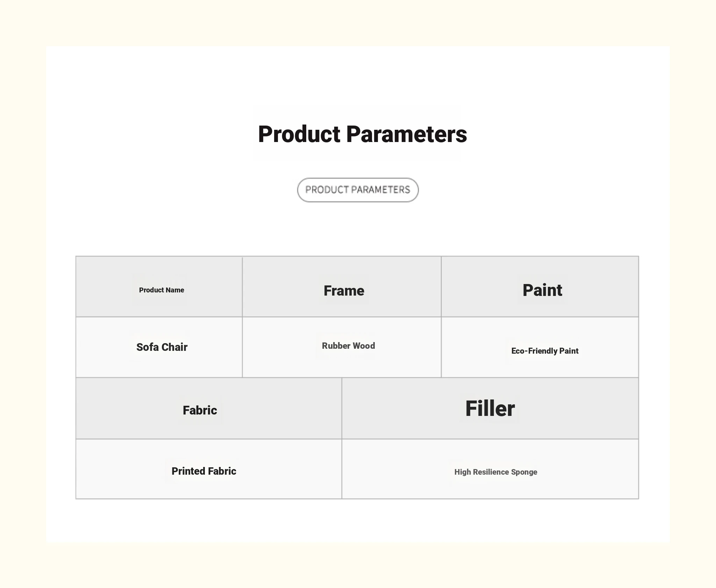
Task: Click the divider between Fabric and Filler headers
Action: pyautogui.click(x=342, y=408)
